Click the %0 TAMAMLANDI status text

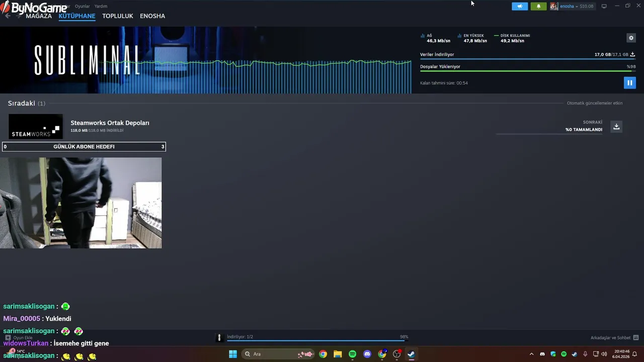coord(584,130)
